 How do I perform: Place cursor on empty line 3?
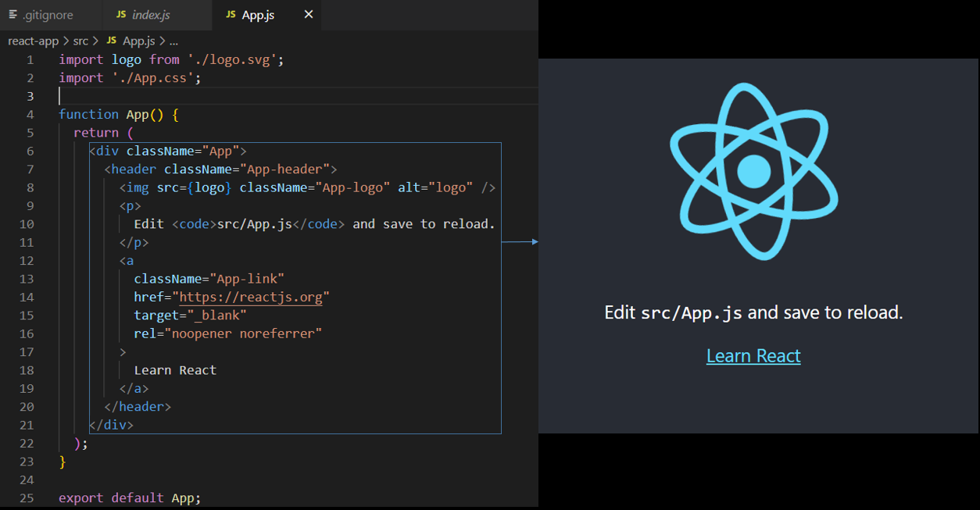[297, 96]
